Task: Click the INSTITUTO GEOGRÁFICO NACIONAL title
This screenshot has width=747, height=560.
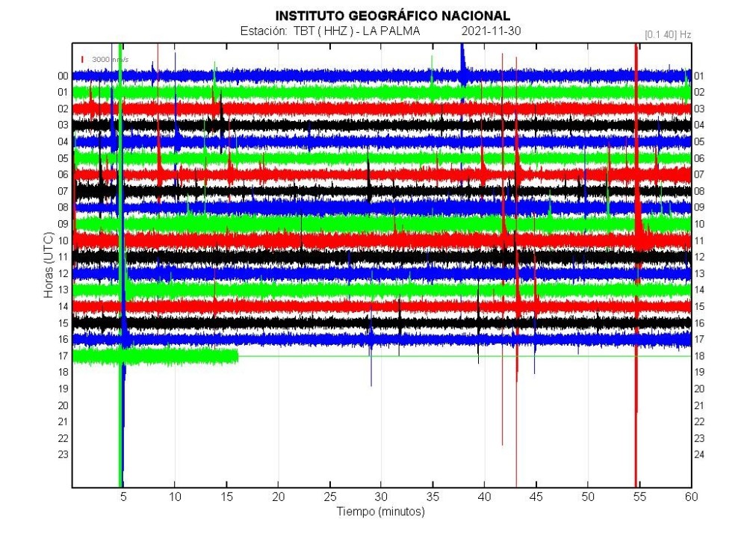Action: (393, 16)
